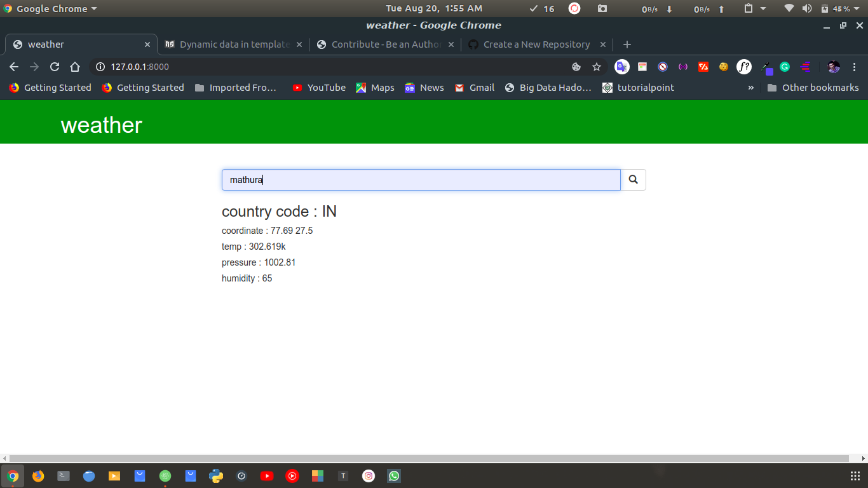Expand hidden bookmarks chevron
The image size is (868, 488).
(751, 88)
